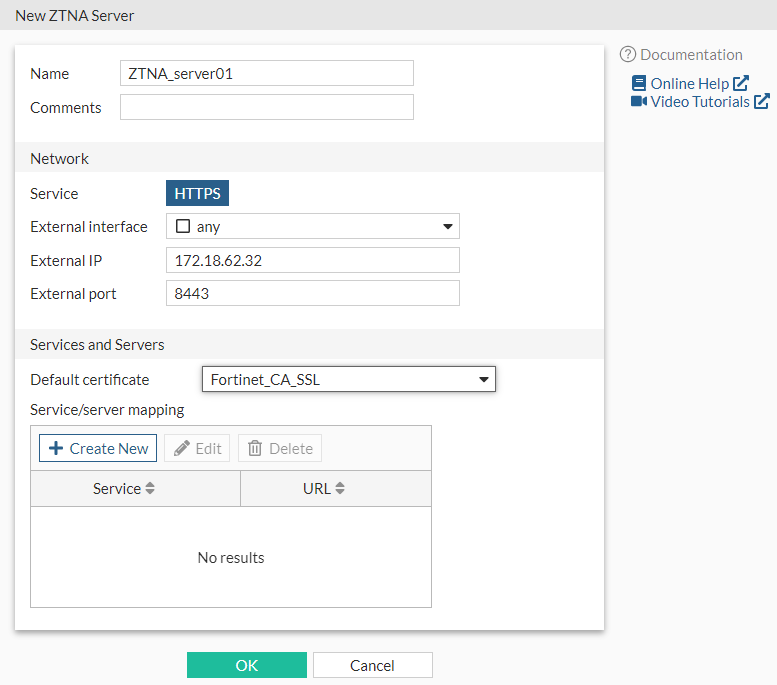Click into the Comments field

click(x=266, y=107)
